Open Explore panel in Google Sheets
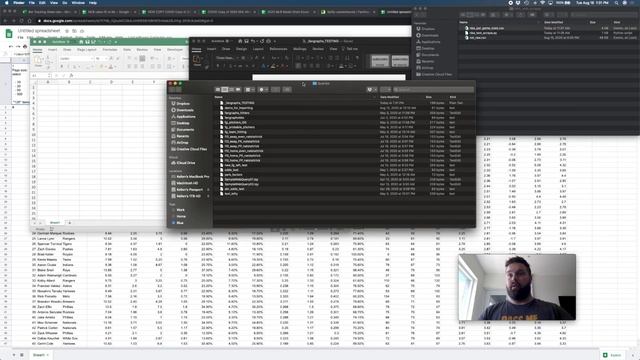This screenshot has height=360, width=640. (612, 355)
